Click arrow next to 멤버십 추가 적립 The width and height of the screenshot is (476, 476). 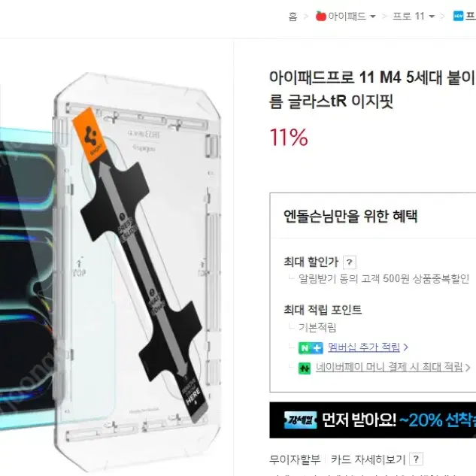click(405, 347)
